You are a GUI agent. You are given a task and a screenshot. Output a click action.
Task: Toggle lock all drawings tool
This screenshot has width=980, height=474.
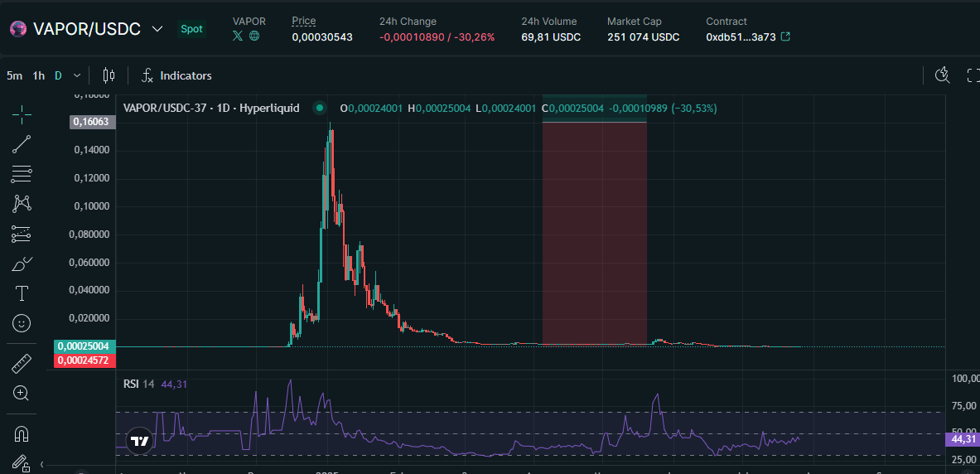click(x=21, y=462)
